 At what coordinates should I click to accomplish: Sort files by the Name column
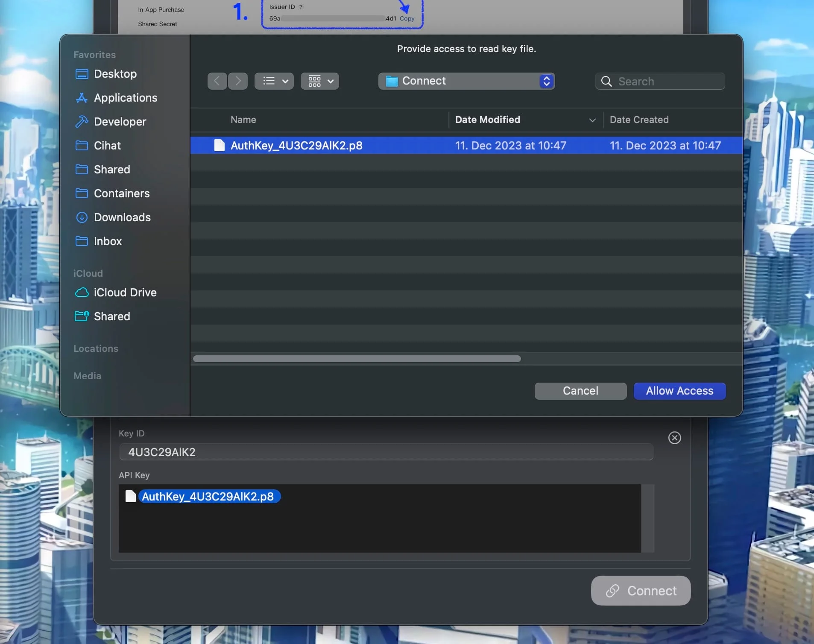[243, 120]
